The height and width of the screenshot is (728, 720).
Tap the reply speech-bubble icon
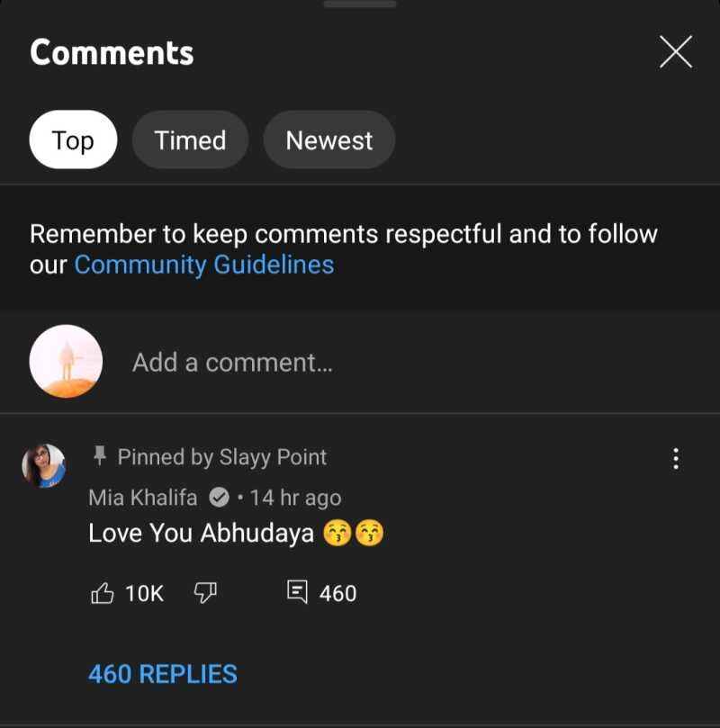click(297, 592)
